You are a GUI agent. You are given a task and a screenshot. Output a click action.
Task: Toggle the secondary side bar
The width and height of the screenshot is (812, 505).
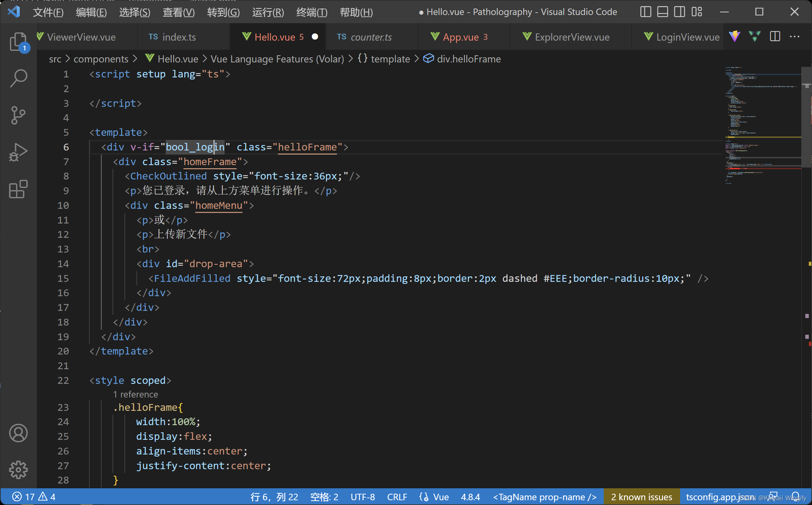(x=679, y=12)
